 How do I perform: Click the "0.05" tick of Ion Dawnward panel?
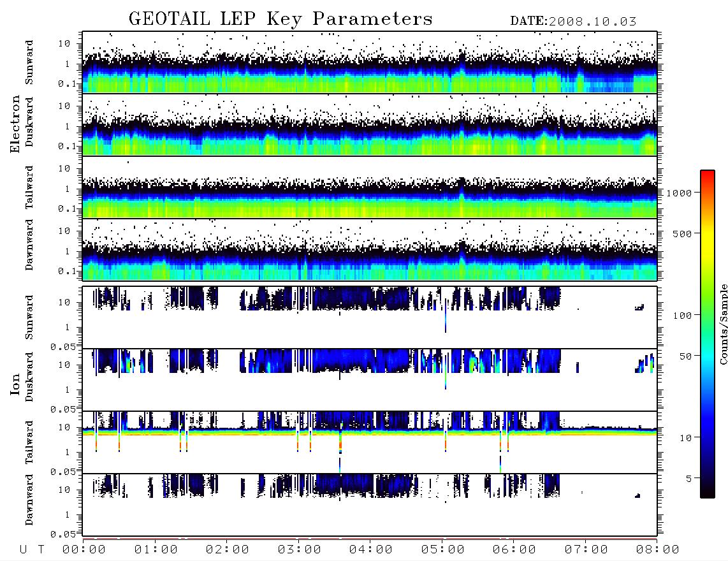click(62, 534)
